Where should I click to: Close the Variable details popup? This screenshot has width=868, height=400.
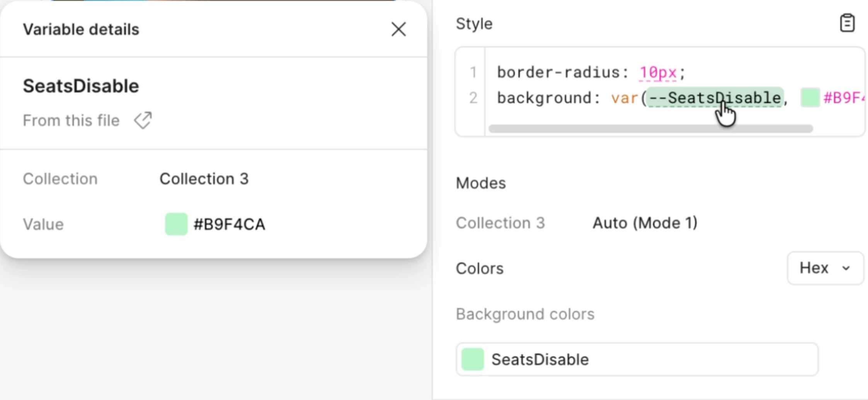point(398,29)
